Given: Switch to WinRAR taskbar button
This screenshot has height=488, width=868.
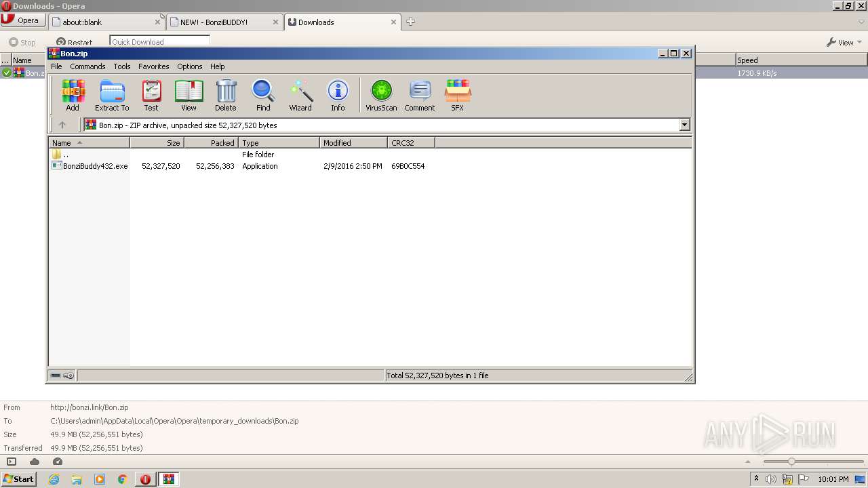Looking at the screenshot, I should (168, 479).
